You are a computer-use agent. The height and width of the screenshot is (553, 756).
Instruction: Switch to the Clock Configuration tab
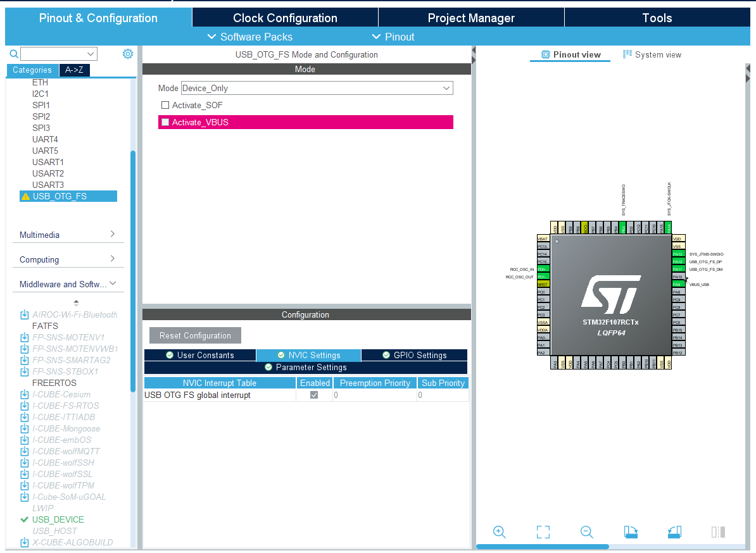click(285, 18)
